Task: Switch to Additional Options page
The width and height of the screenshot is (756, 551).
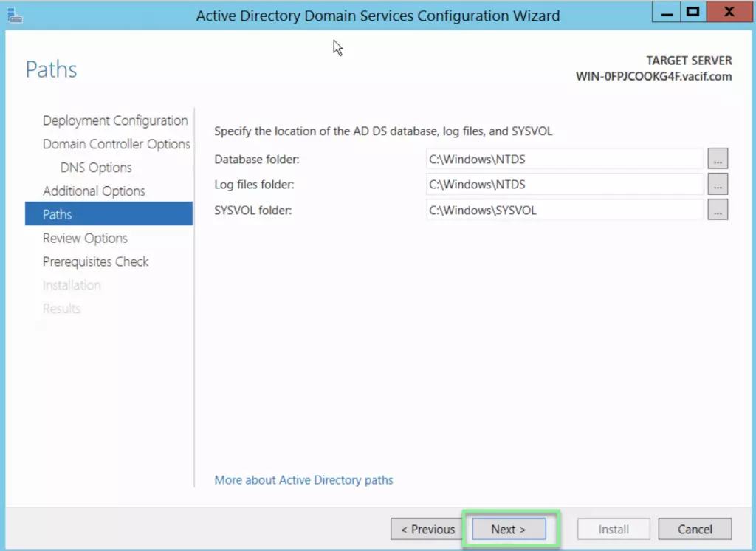Action: (94, 191)
